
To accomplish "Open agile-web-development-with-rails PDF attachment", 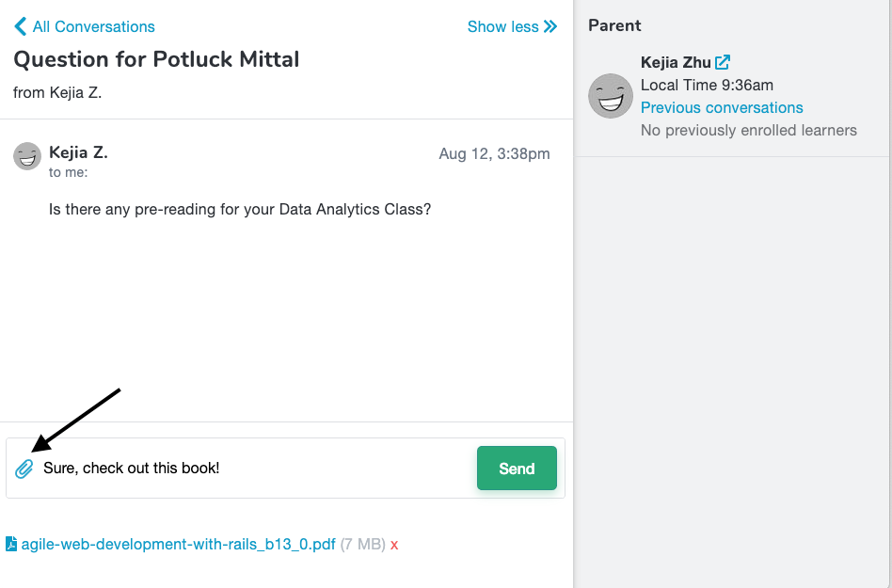I will 178,544.
